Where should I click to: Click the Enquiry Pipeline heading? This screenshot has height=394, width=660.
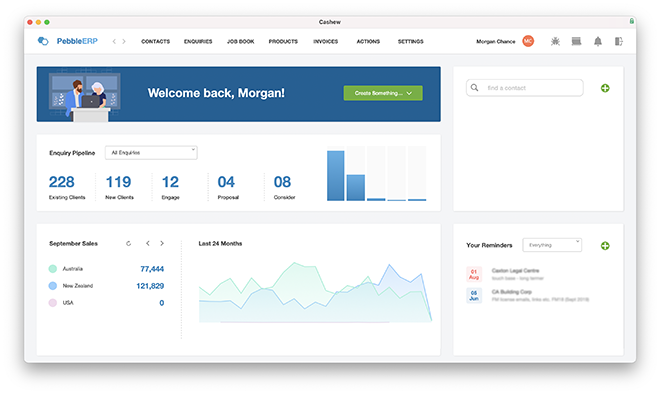pos(72,153)
